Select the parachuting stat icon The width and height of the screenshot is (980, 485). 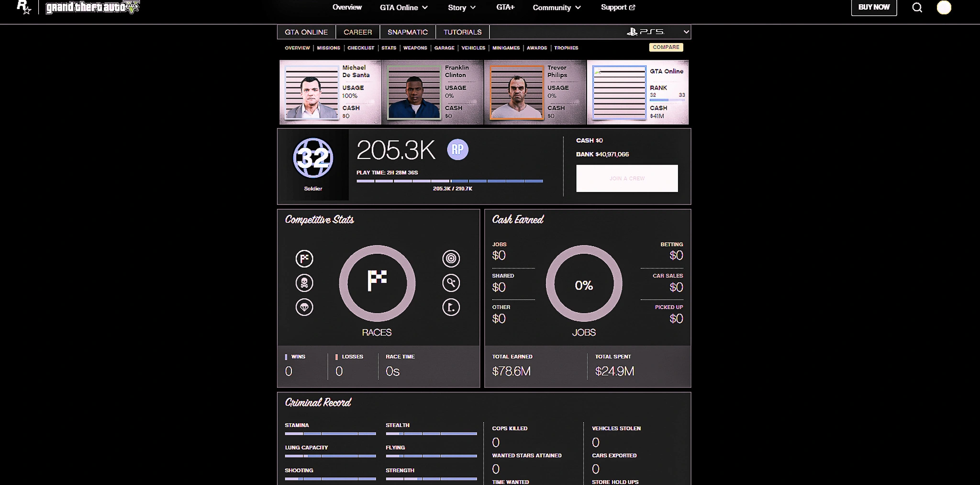pyautogui.click(x=304, y=307)
